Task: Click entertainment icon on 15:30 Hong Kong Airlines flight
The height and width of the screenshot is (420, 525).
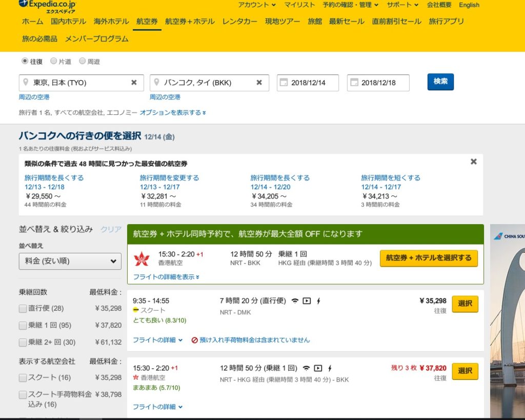Action: [318, 368]
